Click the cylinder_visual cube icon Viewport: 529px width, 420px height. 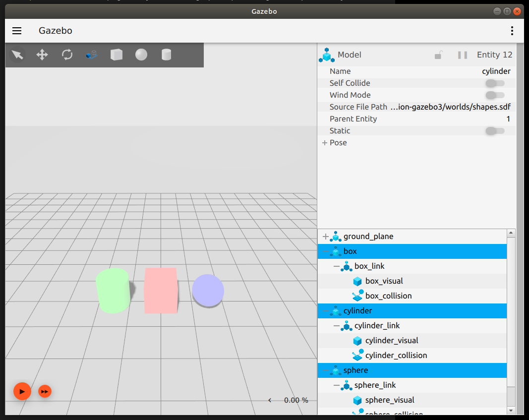tap(357, 341)
